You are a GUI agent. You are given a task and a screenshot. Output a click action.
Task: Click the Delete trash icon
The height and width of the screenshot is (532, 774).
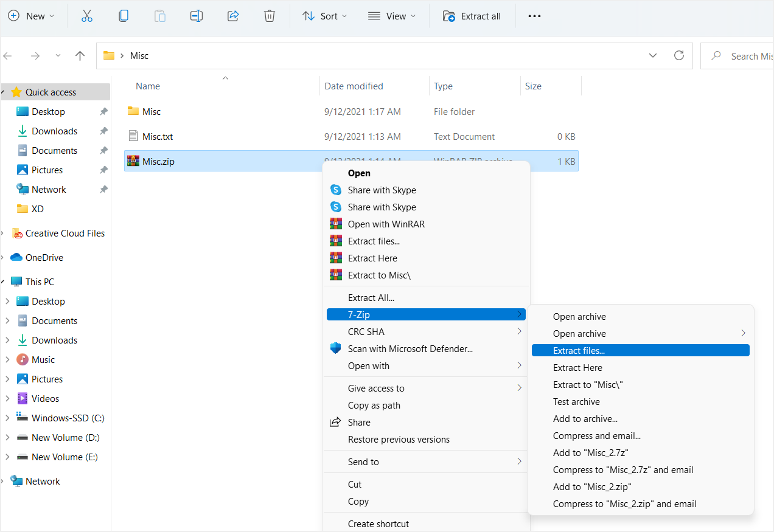pyautogui.click(x=270, y=16)
